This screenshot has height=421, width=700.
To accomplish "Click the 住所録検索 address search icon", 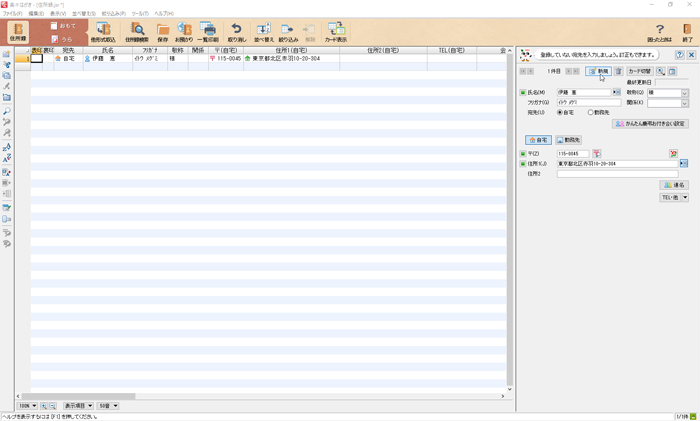I will point(137,32).
